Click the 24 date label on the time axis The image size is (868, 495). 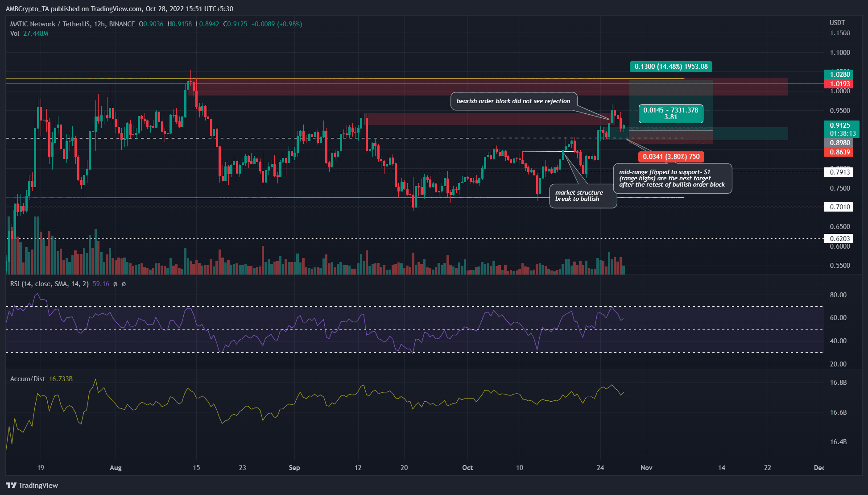[x=600, y=468]
